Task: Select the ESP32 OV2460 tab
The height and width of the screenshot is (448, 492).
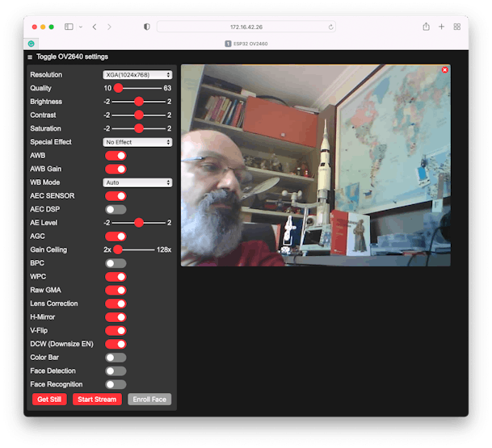Action: point(246,44)
